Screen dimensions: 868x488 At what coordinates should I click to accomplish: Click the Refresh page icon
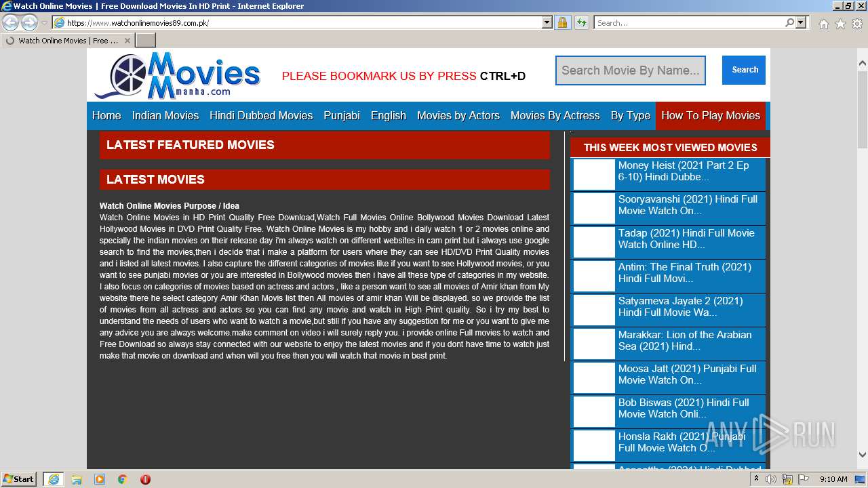pos(581,22)
